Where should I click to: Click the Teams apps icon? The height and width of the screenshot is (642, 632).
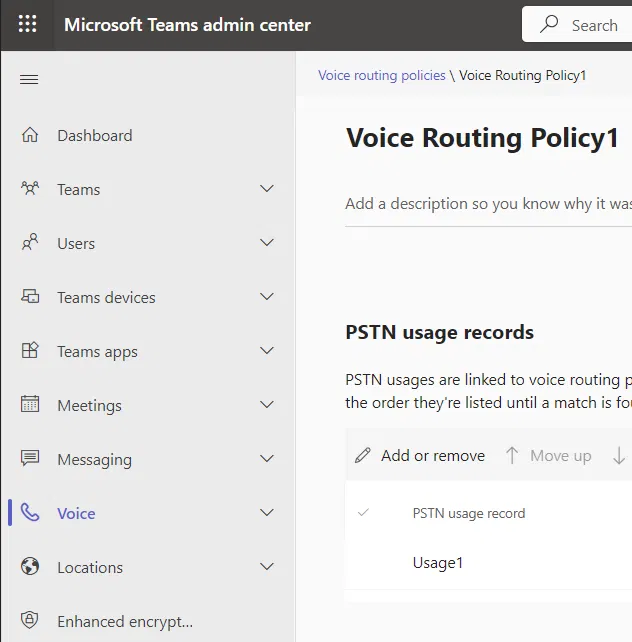30,350
